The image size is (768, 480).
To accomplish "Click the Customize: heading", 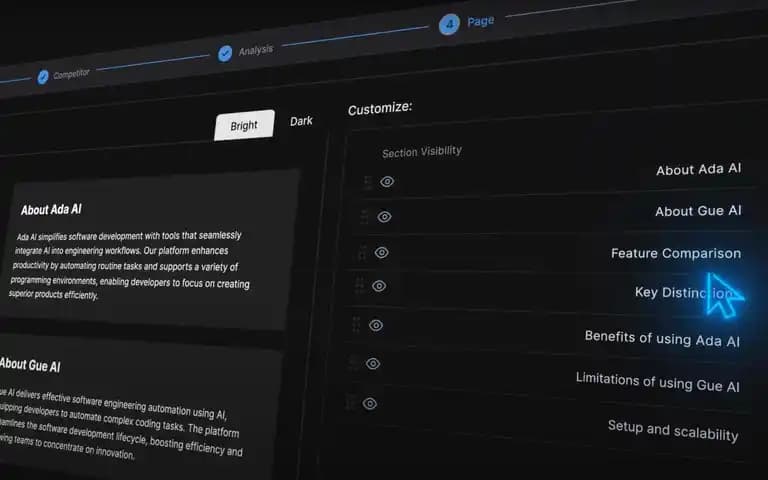I will [x=380, y=108].
